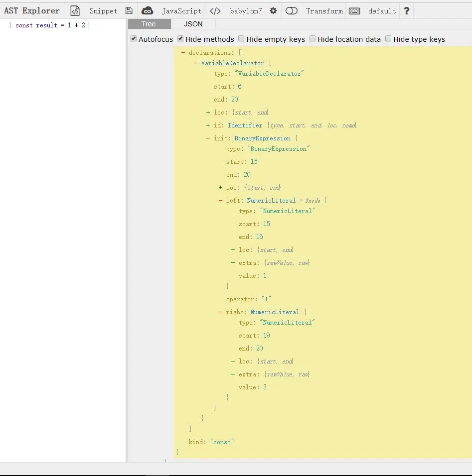
Task: Toggle the Autofocus checkbox
Action: 134,38
